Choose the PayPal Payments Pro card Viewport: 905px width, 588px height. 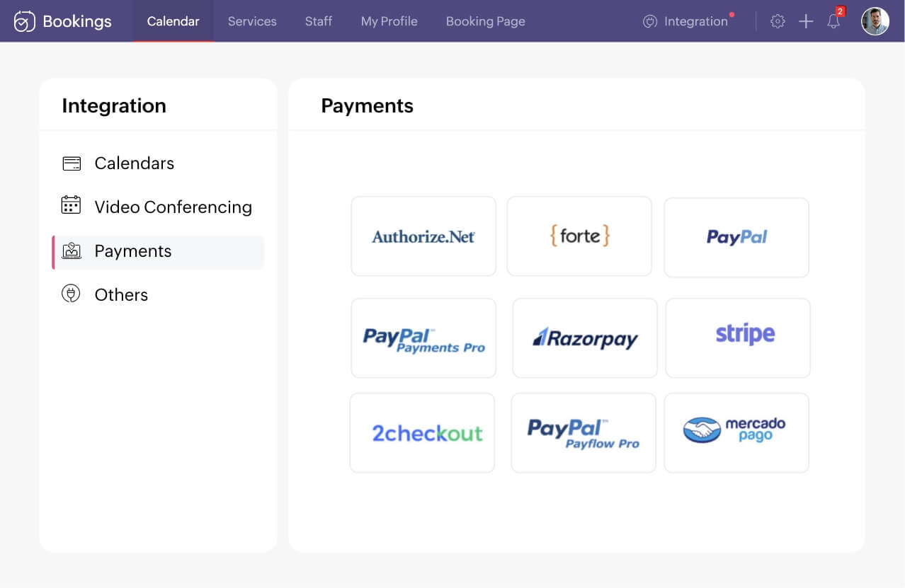[x=423, y=338]
